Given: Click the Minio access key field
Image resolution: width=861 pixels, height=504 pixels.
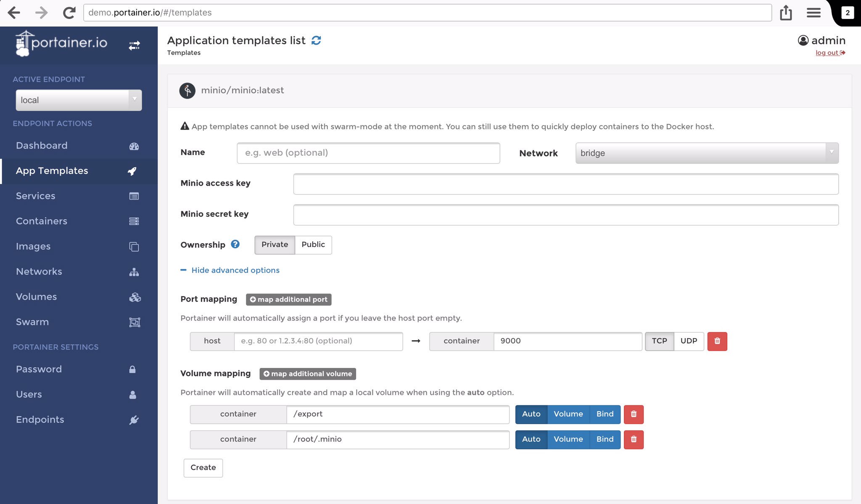Looking at the screenshot, I should [565, 184].
